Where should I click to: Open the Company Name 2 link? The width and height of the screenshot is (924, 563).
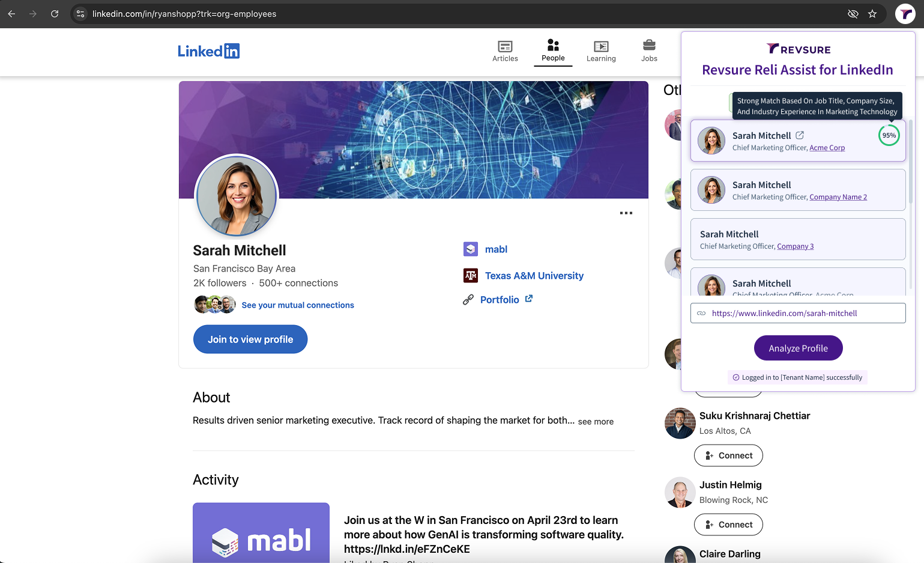(838, 197)
